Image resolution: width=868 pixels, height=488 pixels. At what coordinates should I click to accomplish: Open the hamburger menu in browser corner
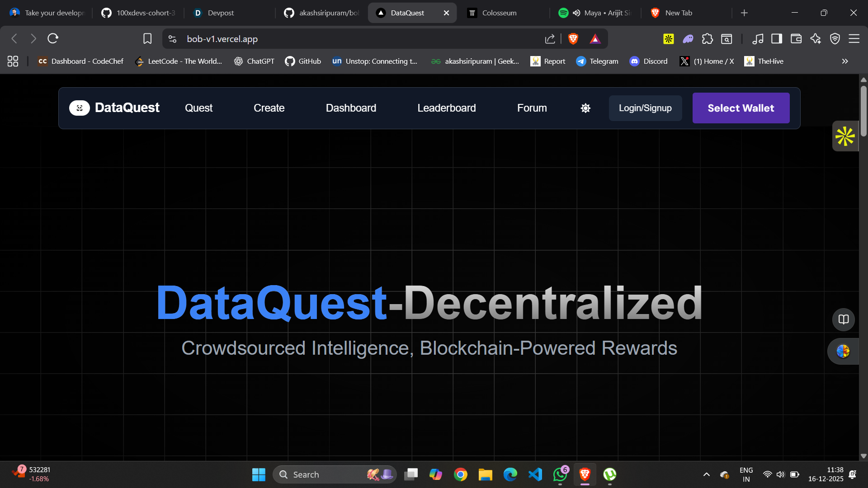pos(855,39)
